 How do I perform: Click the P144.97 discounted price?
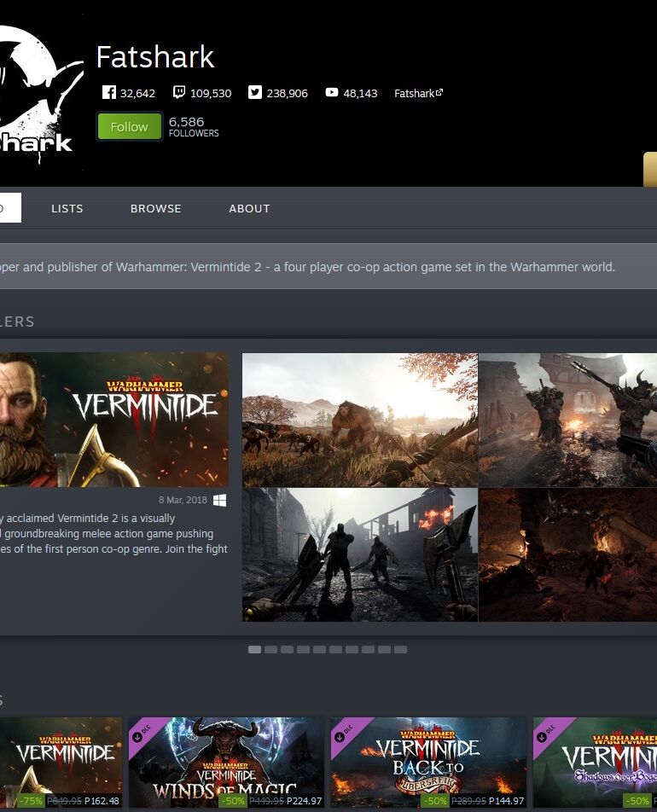pyautogui.click(x=506, y=801)
